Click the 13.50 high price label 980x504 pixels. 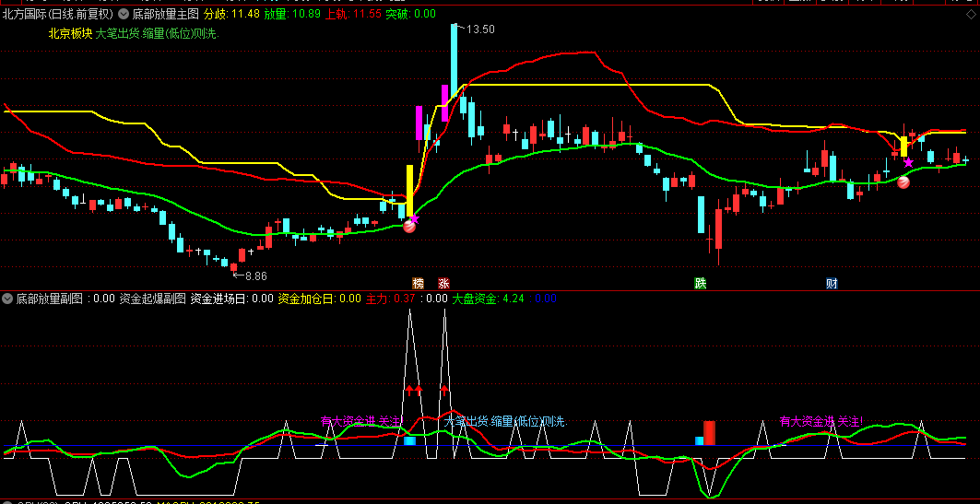(x=480, y=29)
